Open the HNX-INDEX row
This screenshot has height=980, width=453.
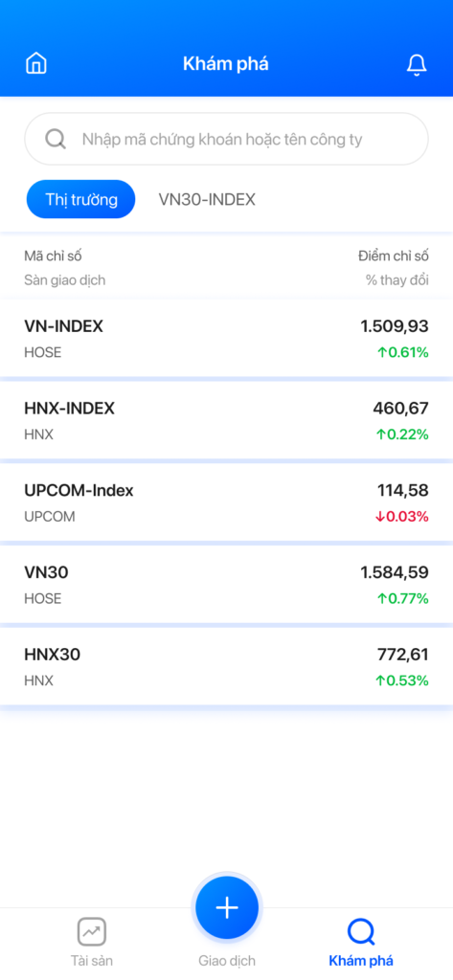[x=226, y=421]
